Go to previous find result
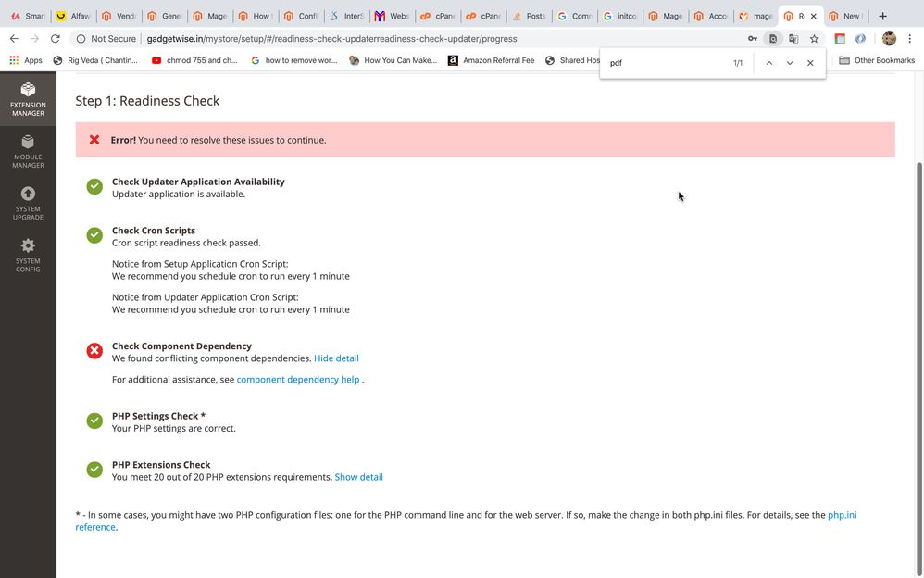 pyautogui.click(x=769, y=63)
